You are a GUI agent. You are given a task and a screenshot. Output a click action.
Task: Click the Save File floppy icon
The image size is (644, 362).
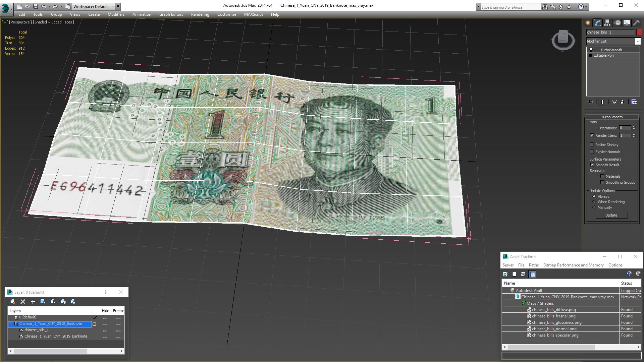tap(35, 6)
